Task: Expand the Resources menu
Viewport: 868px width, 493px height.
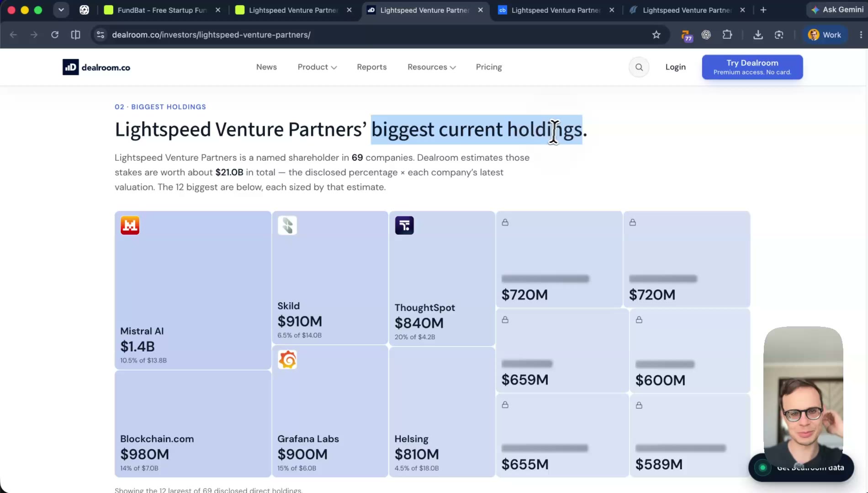Action: [x=432, y=67]
